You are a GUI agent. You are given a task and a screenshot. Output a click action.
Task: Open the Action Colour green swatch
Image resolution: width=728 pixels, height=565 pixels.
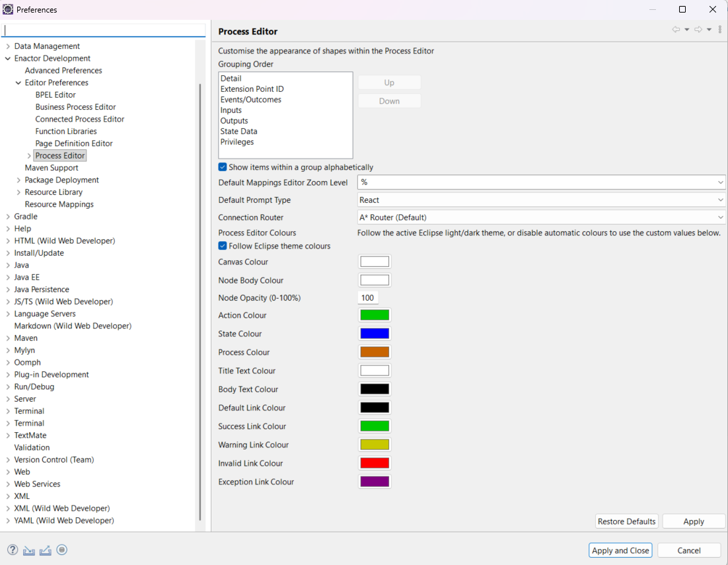click(x=375, y=315)
